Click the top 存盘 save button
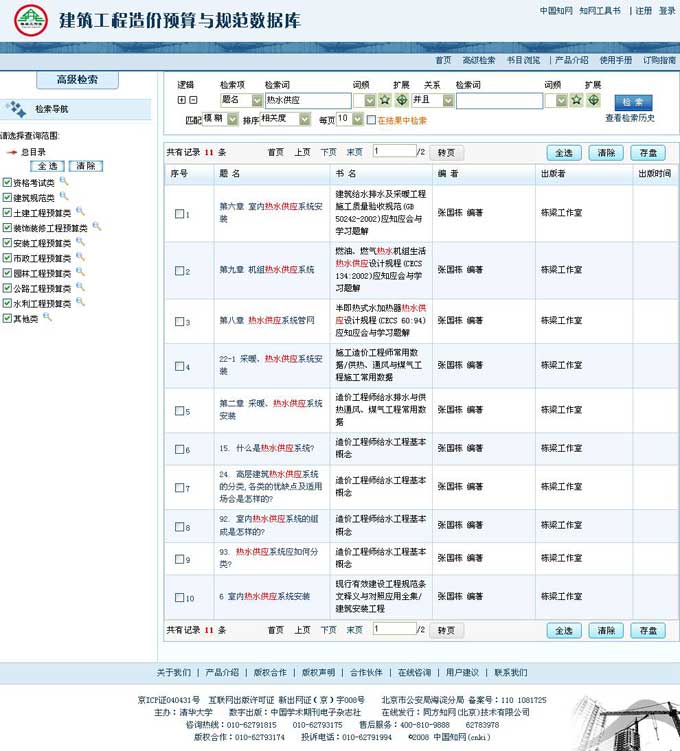The image size is (680, 751). pos(647,153)
